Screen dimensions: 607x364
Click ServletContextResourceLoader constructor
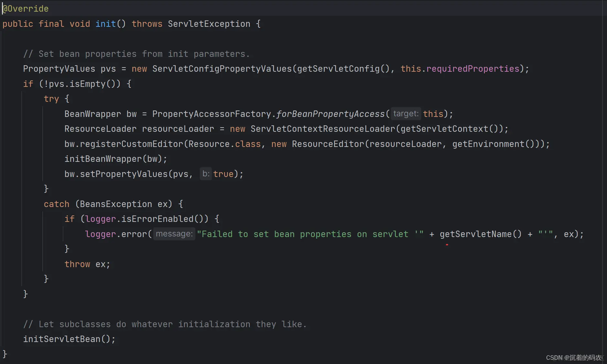coord(323,129)
